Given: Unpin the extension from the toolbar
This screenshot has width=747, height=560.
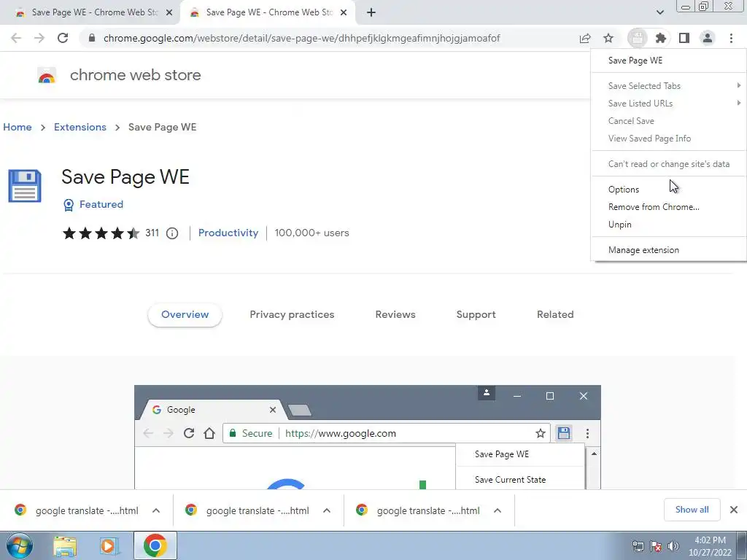Looking at the screenshot, I should [x=669, y=225].
